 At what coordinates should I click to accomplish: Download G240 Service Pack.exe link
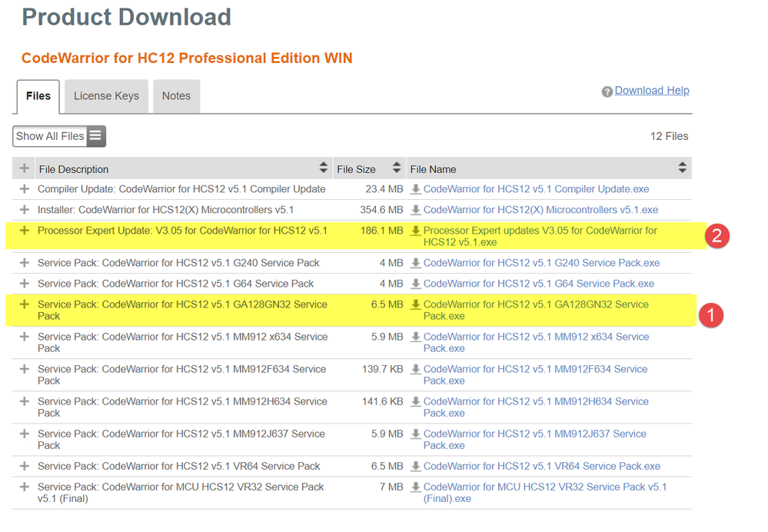coord(542,263)
